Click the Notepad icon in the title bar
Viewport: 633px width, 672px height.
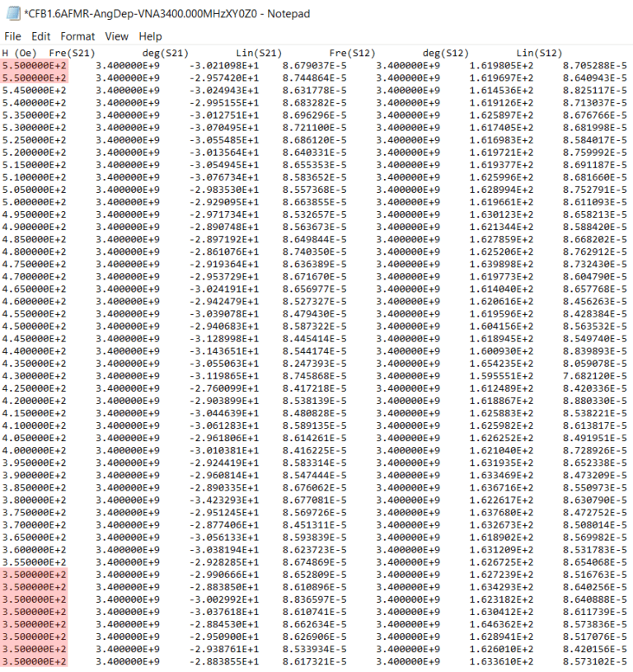point(12,12)
